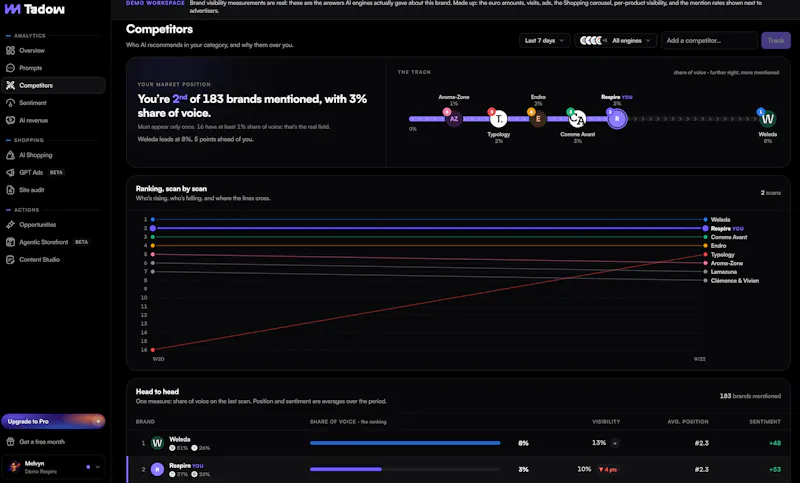
Task: Open the Overview dashboard icon
Action: click(10, 50)
